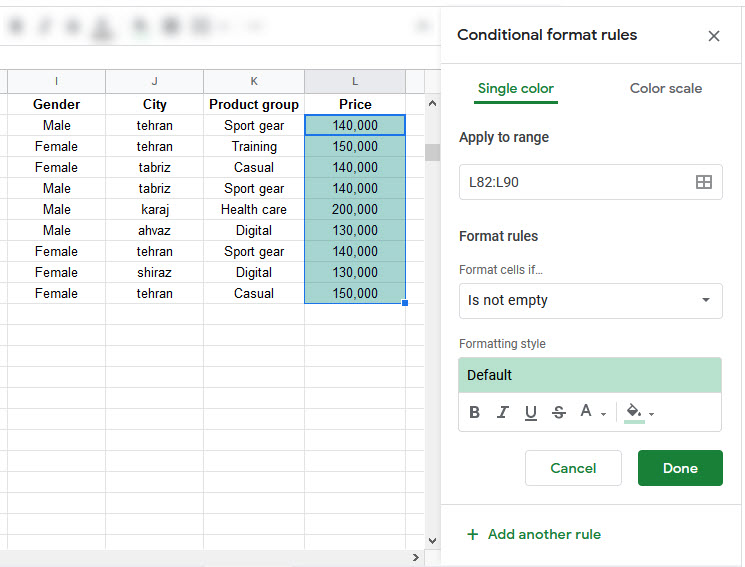Open the 'Is not empty' condition dropdown
The image size is (745, 567).
590,300
